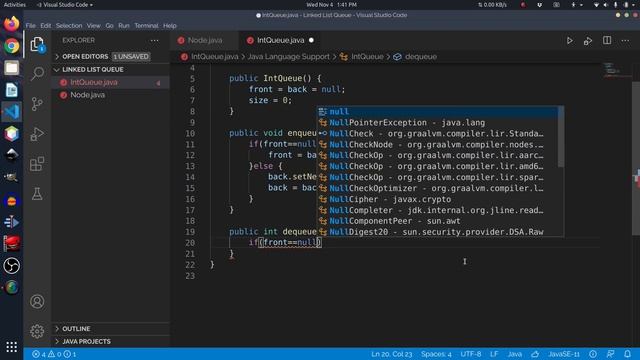
Task: Click JavaSE-11 runtime in status bar
Action: pos(564,354)
